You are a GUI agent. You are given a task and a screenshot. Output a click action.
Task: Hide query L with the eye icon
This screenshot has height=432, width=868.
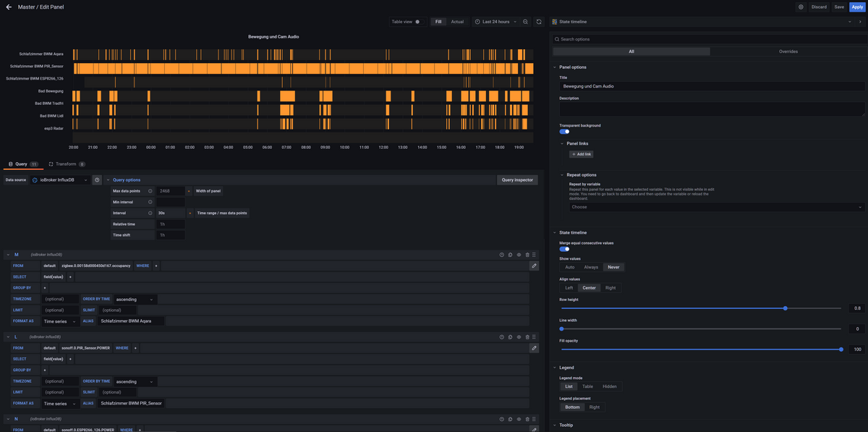point(519,337)
